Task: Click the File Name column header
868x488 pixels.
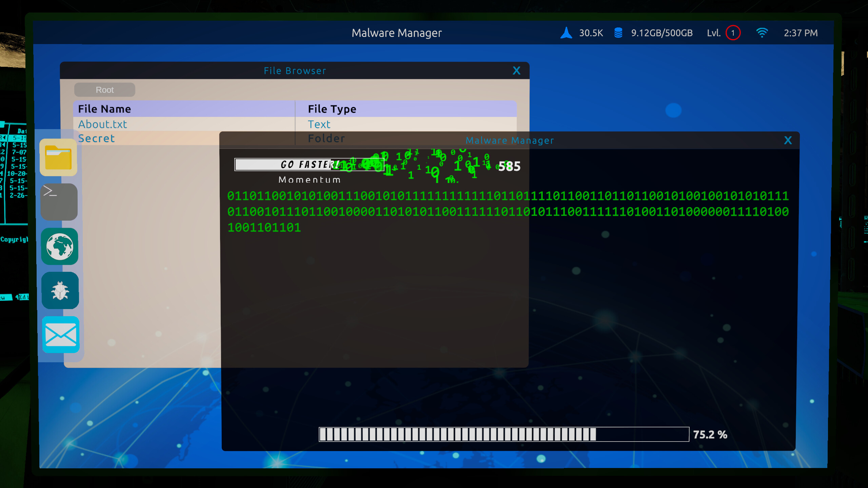Action: pos(104,109)
